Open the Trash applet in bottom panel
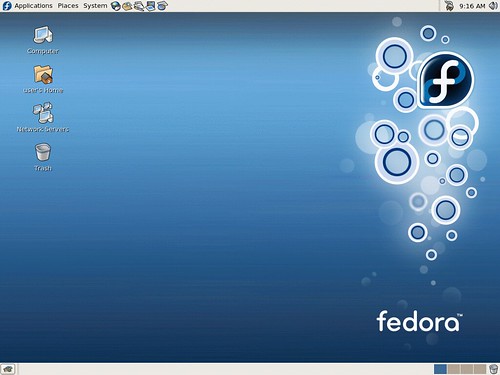This screenshot has width=500, height=375. [493, 369]
